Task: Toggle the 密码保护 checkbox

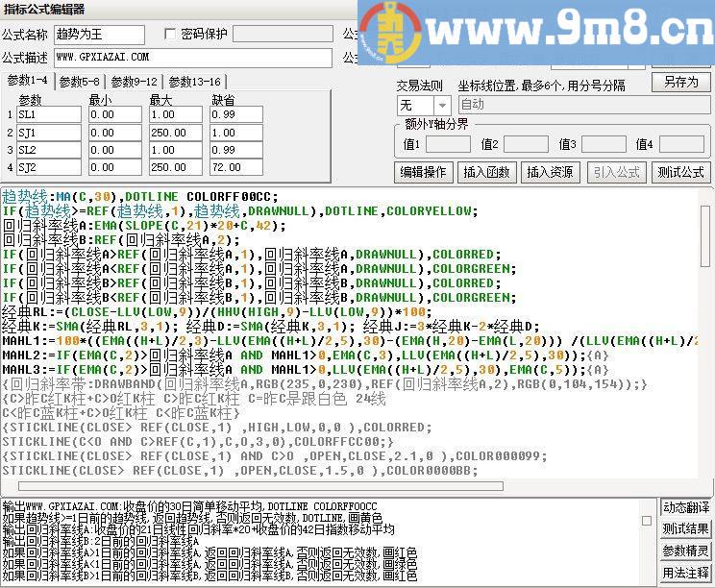Action: pyautogui.click(x=171, y=35)
